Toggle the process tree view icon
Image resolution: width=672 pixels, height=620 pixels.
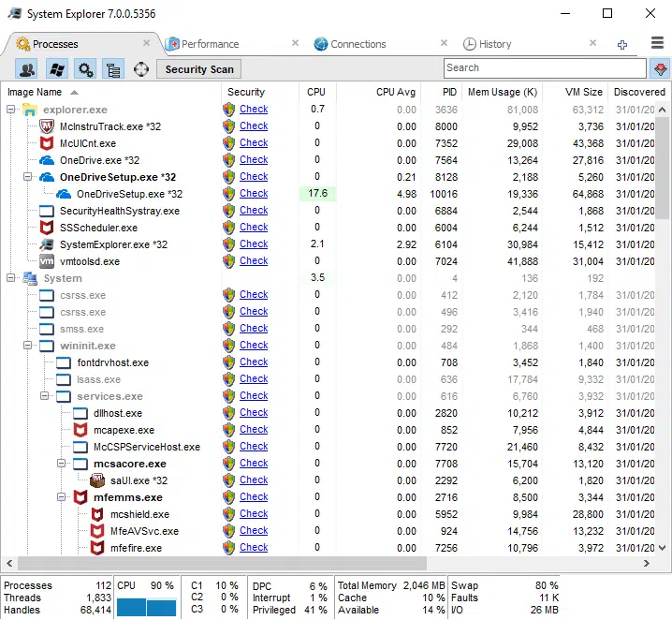coord(113,69)
